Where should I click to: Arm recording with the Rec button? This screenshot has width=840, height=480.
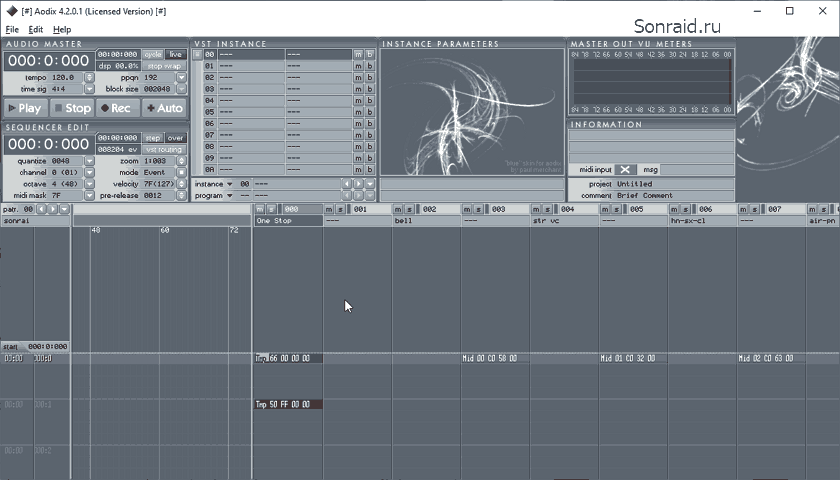118,108
